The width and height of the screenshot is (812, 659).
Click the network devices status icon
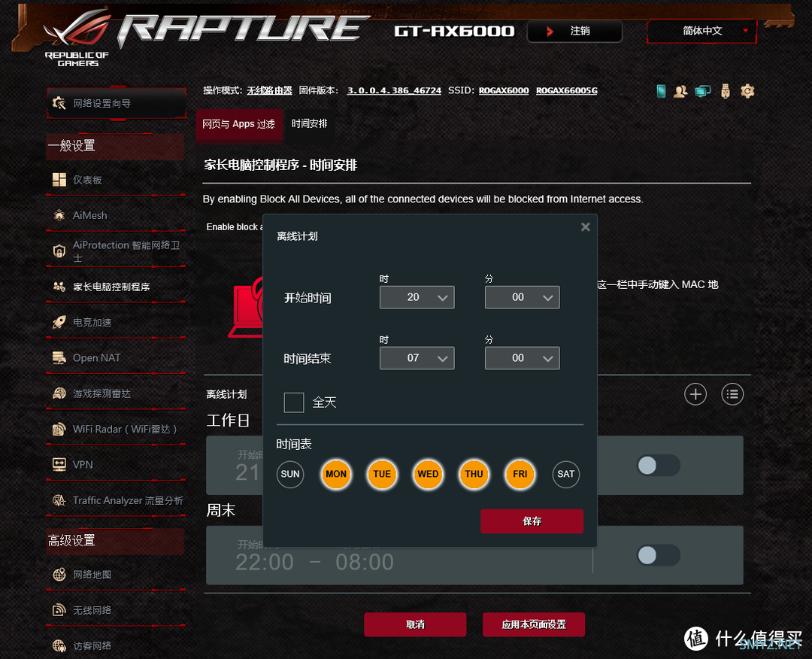pyautogui.click(x=703, y=91)
